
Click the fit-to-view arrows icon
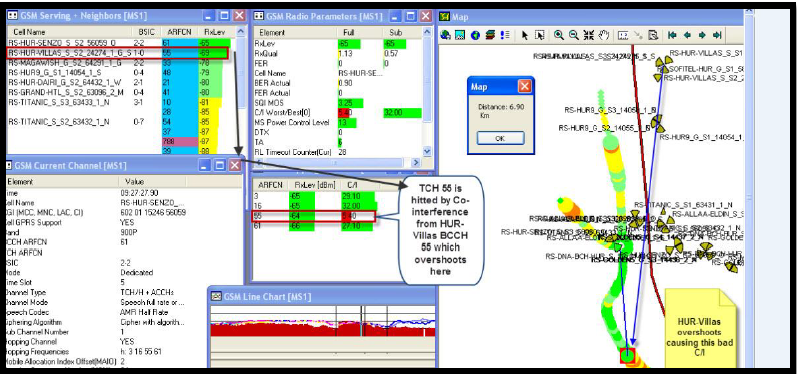click(x=589, y=36)
